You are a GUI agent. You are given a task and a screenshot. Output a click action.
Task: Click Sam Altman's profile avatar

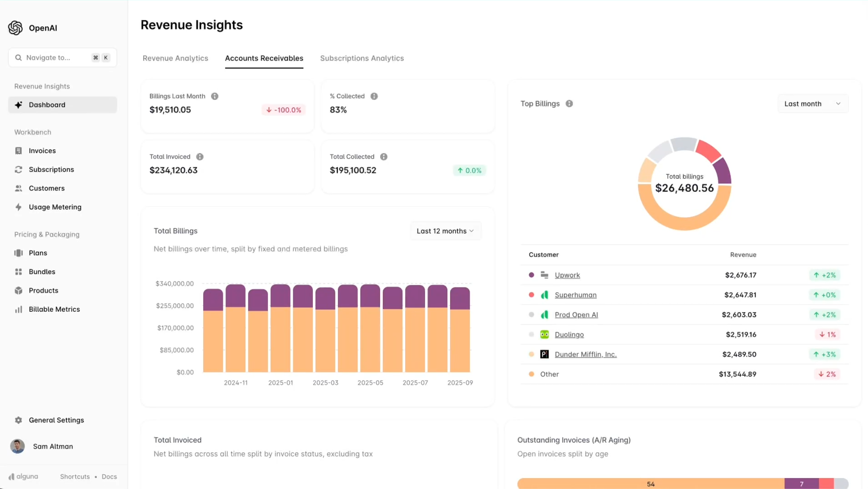click(17, 446)
